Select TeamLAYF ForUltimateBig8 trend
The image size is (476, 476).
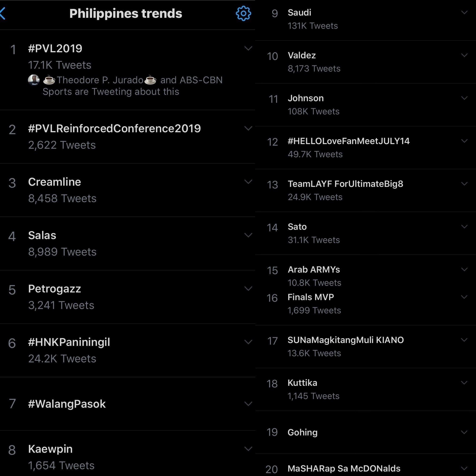pyautogui.click(x=366, y=190)
